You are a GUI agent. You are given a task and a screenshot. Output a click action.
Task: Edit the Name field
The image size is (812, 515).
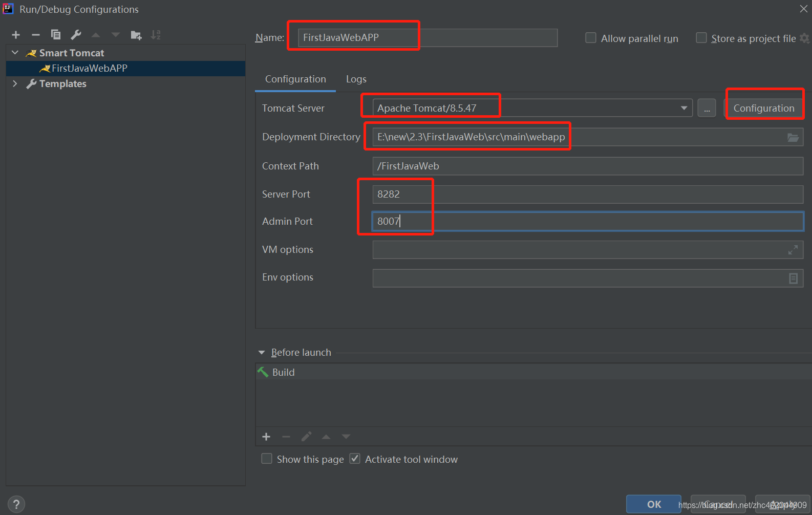(428, 38)
